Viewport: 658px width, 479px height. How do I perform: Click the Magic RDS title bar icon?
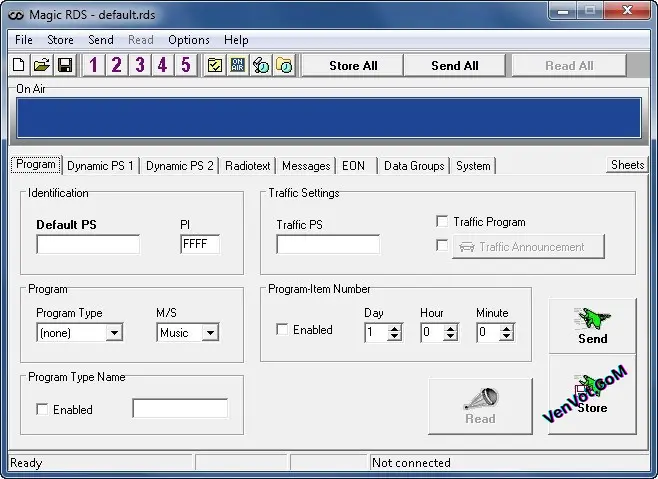(x=16, y=15)
